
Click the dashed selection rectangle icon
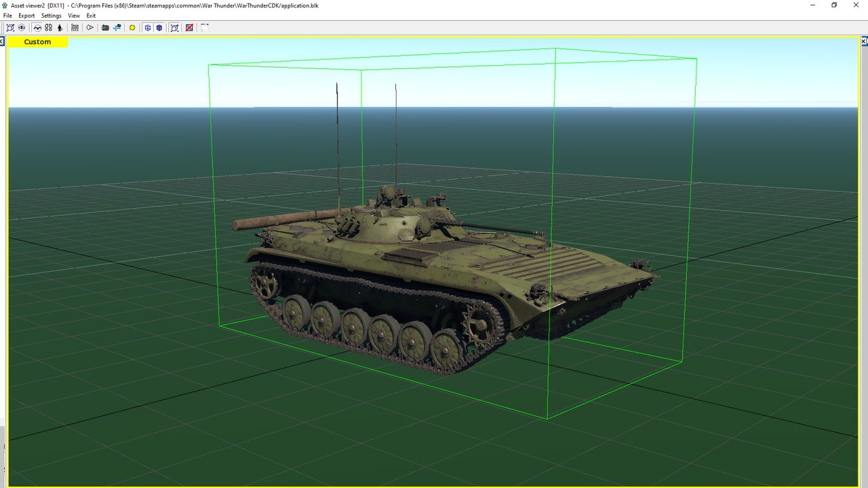pos(204,28)
